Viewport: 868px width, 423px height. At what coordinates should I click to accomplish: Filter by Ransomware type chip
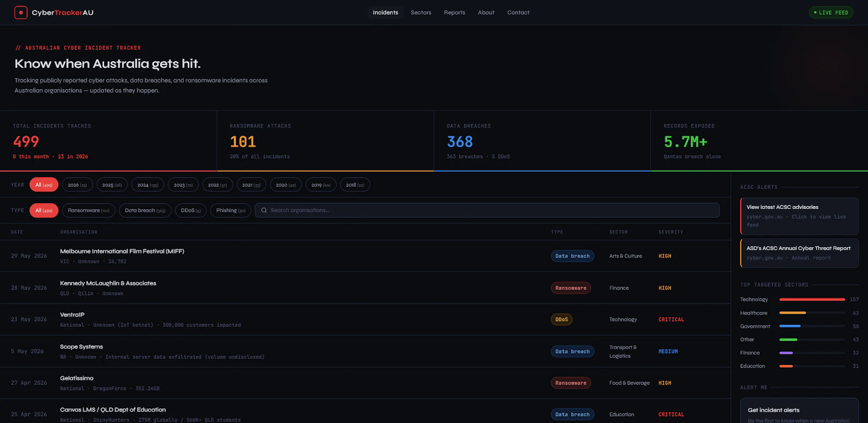coord(88,211)
